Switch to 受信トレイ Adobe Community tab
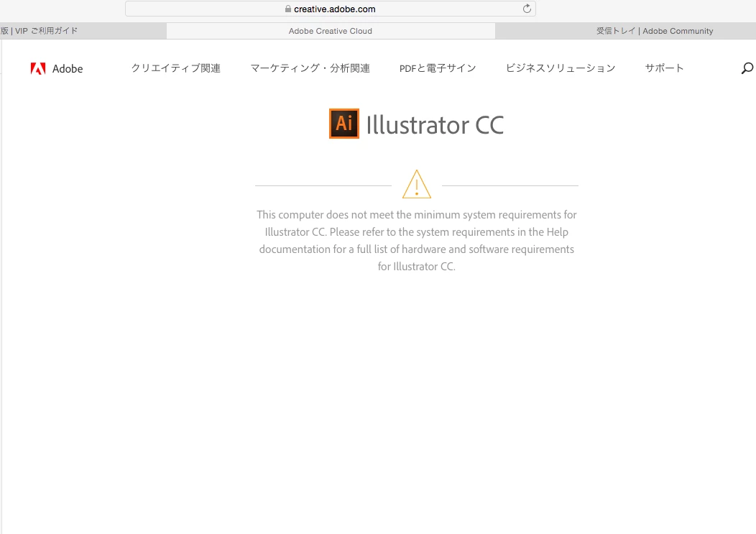The image size is (756, 534). tap(625, 31)
